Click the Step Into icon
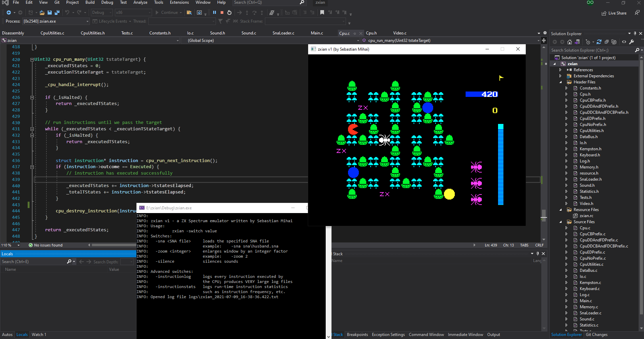Image resolution: width=644 pixels, height=339 pixels. (247, 12)
